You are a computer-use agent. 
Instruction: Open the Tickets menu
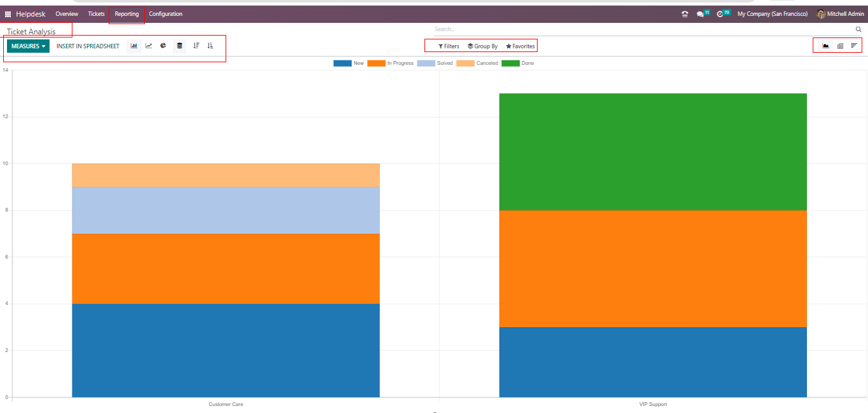point(97,14)
